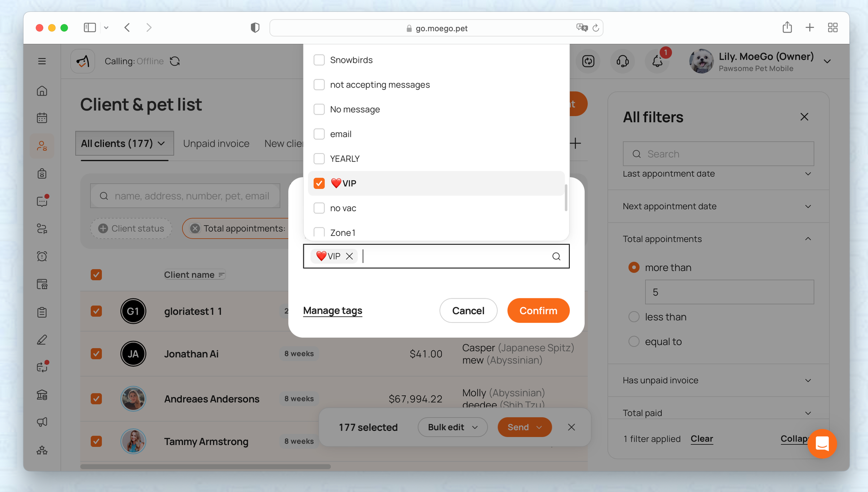This screenshot has width=868, height=492.
Task: Open the calendar icon in sidebar
Action: tap(42, 118)
